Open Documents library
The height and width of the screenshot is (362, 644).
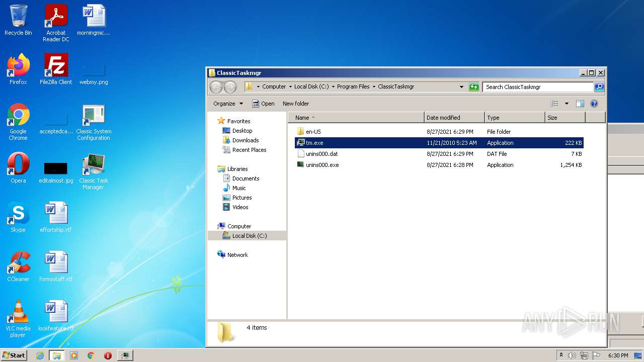pyautogui.click(x=240, y=178)
